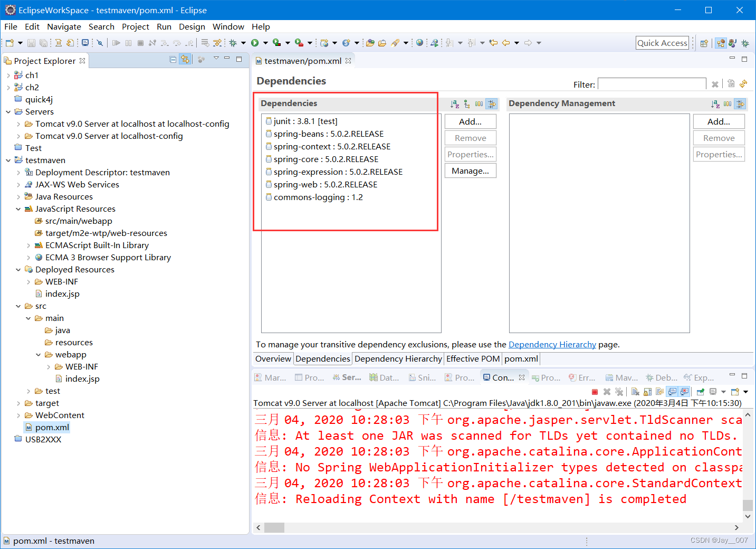The height and width of the screenshot is (549, 756).
Task: Click the Debug bug toolbar icon
Action: pyautogui.click(x=233, y=43)
